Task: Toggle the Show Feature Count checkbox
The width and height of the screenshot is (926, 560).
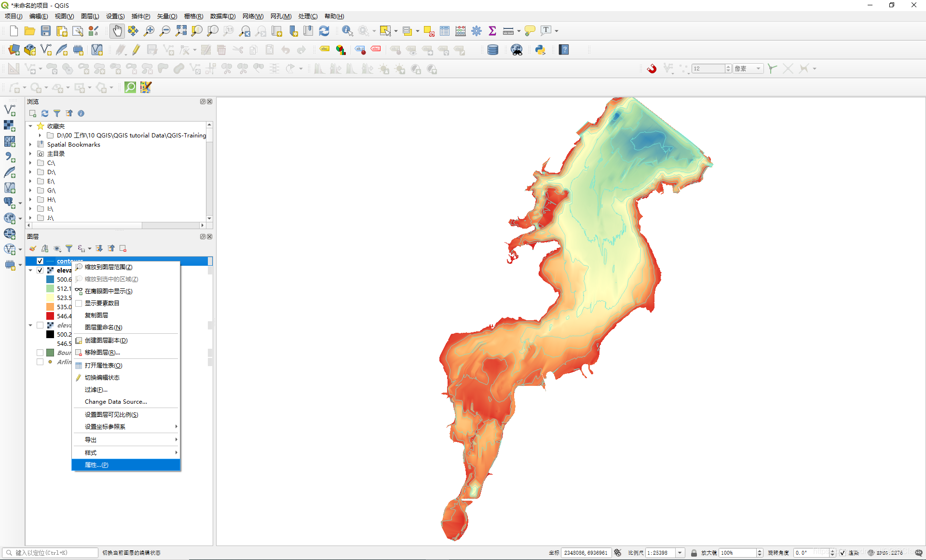Action: [x=79, y=303]
